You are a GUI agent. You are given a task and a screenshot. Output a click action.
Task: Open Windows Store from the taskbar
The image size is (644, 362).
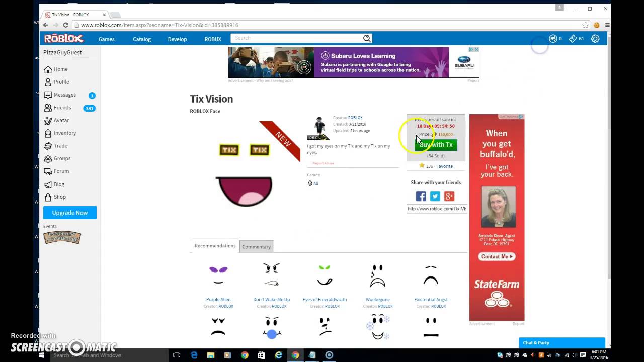(x=261, y=355)
